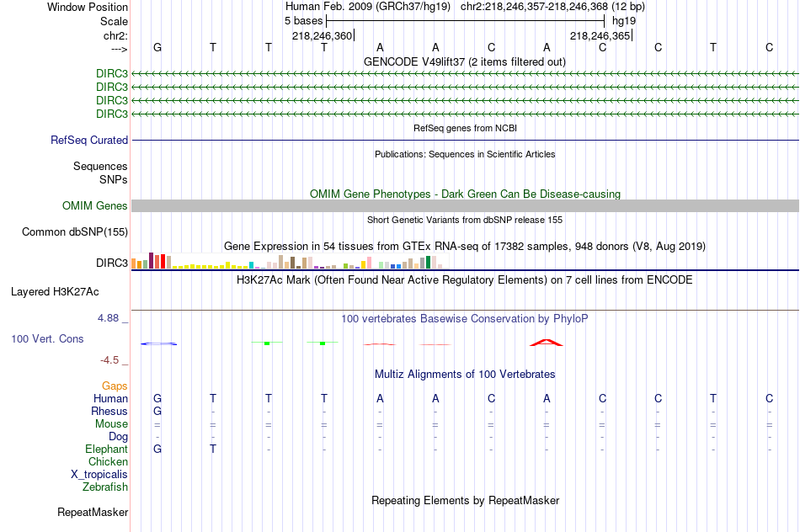
Task: Select the Dog alignment row label
Action: [x=119, y=437]
